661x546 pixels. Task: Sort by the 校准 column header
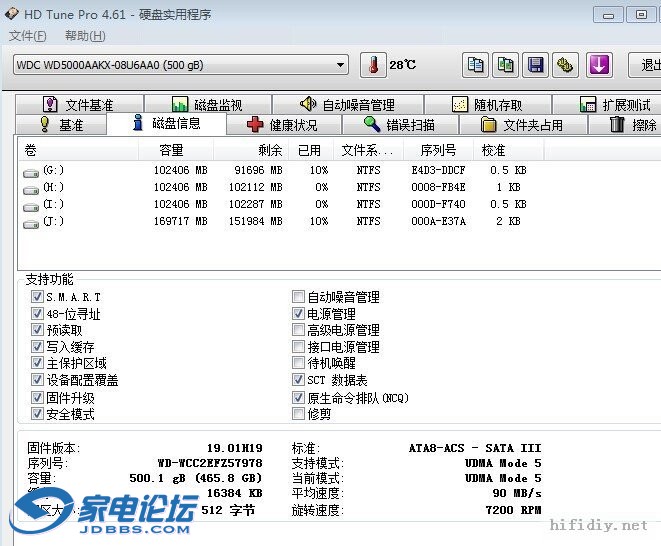point(508,150)
